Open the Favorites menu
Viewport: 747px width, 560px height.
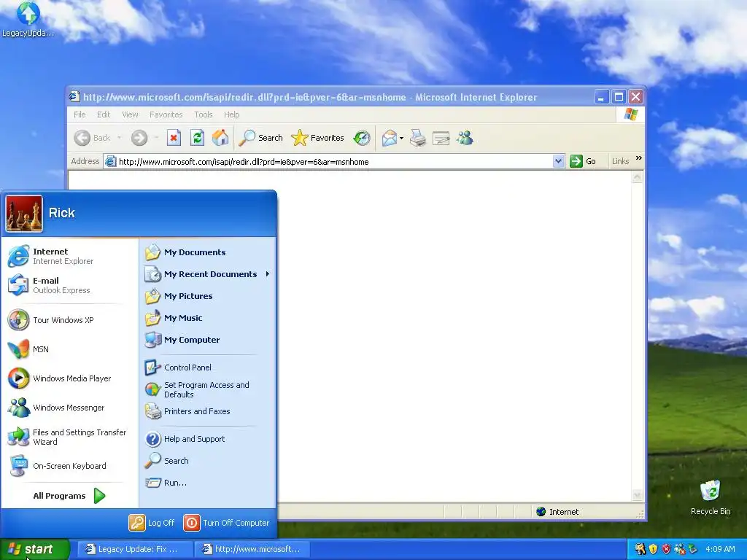coord(166,114)
